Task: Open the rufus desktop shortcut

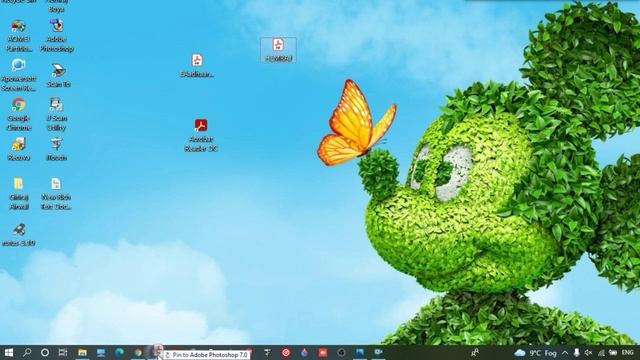Action: tap(18, 235)
